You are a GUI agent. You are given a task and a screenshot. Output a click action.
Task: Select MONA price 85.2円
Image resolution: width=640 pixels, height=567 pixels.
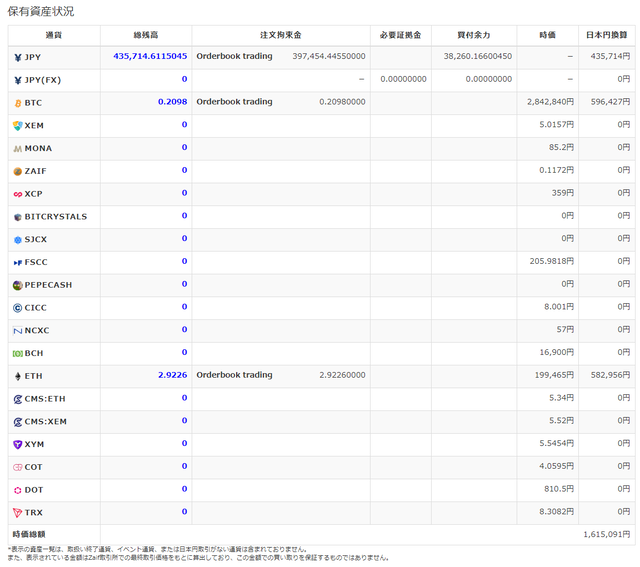coord(562,147)
